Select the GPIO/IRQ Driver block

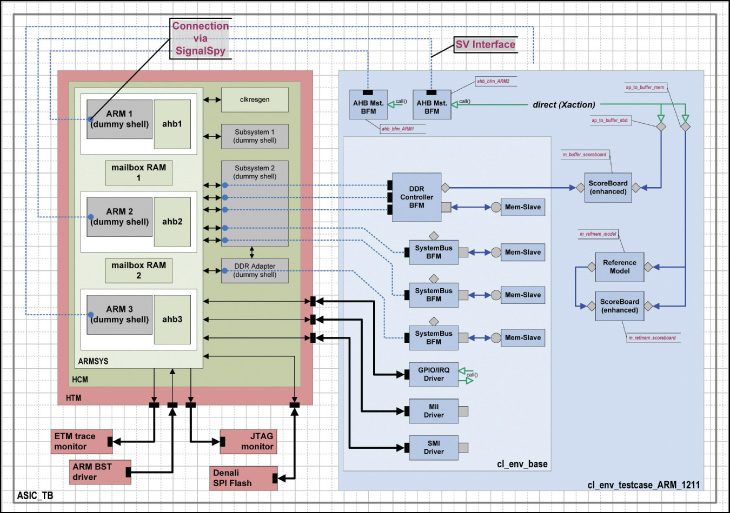coord(433,374)
